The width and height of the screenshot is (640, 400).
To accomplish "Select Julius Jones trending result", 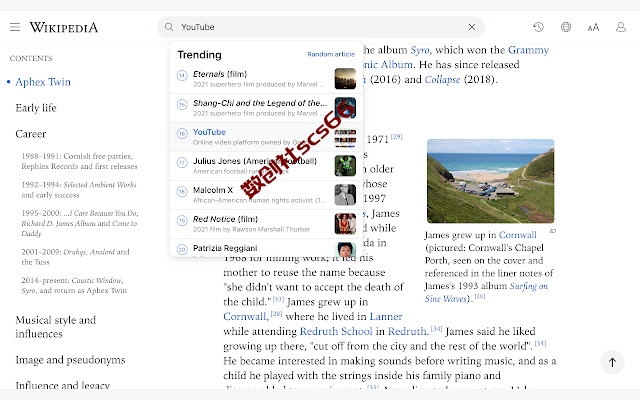I will pyautogui.click(x=266, y=166).
